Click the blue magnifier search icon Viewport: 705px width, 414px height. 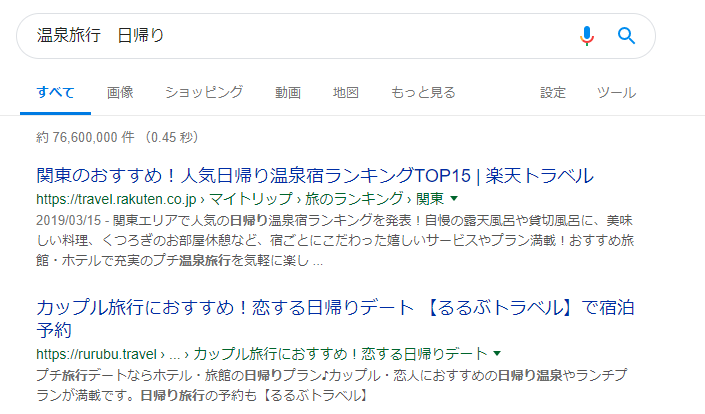[626, 35]
